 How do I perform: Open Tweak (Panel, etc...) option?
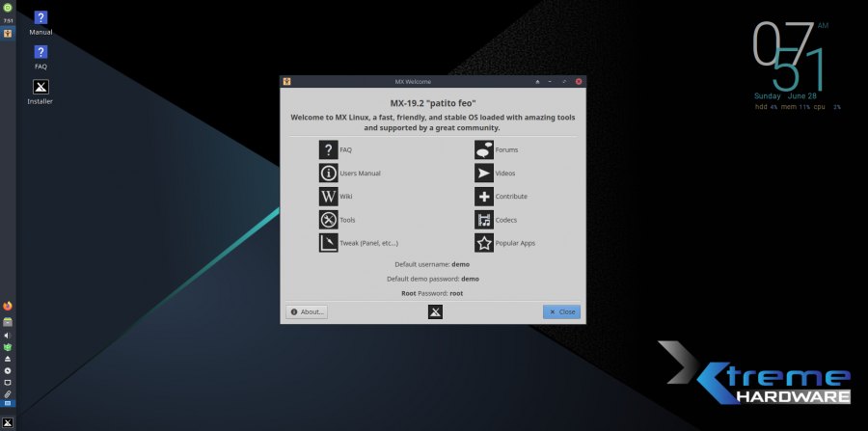tap(329, 243)
